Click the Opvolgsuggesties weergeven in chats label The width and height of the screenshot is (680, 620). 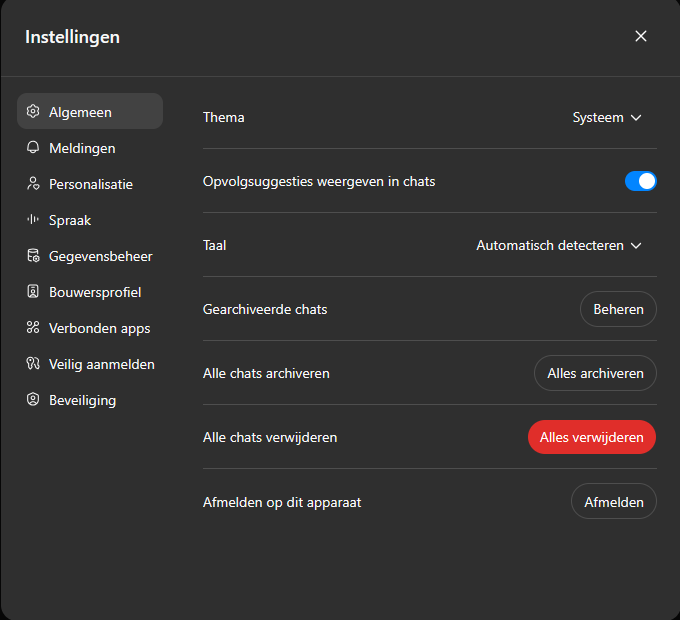(x=319, y=181)
